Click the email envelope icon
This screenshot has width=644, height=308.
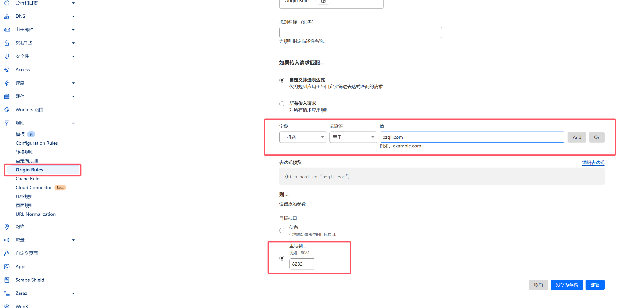pyautogui.click(x=7, y=29)
